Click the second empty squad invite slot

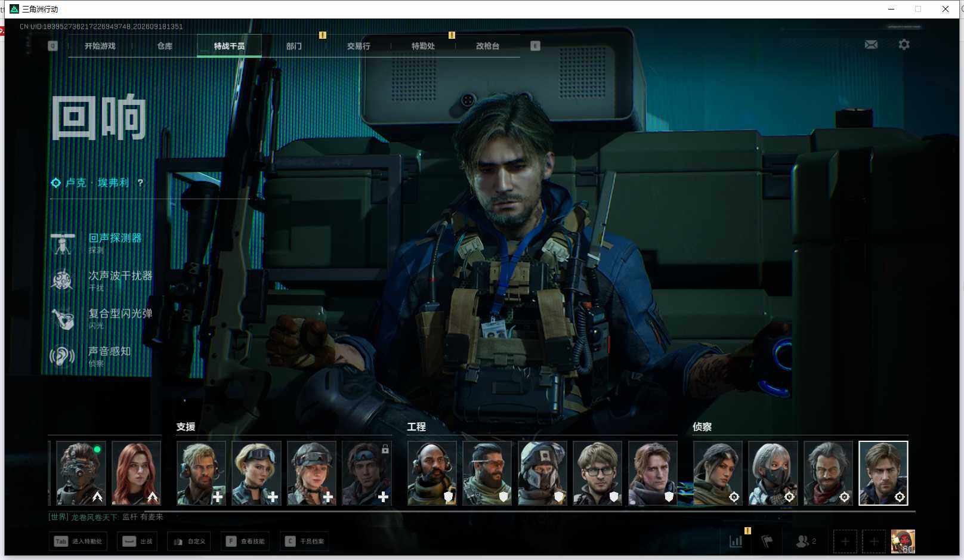(x=874, y=542)
